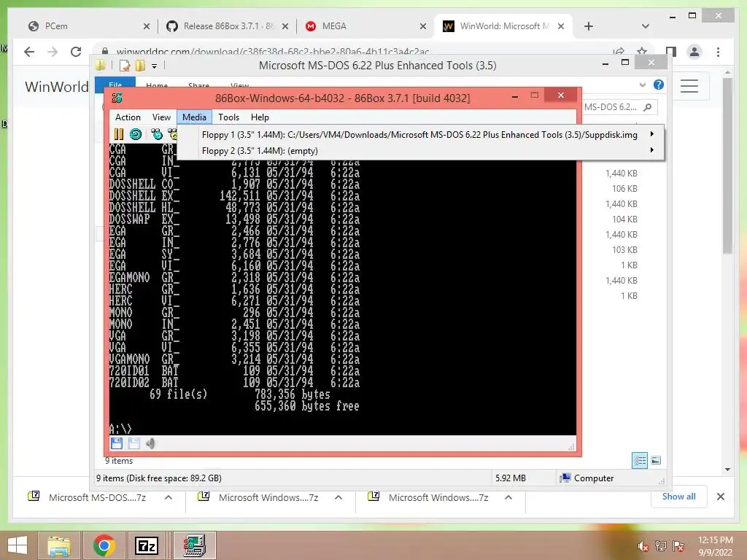Image resolution: width=747 pixels, height=560 pixels.
Task: Switch Explorer to large icons view
Action: pos(656,460)
